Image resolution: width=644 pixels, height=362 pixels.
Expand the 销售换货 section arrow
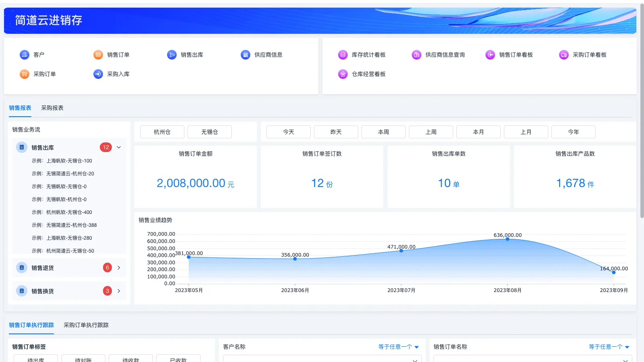coord(119,291)
